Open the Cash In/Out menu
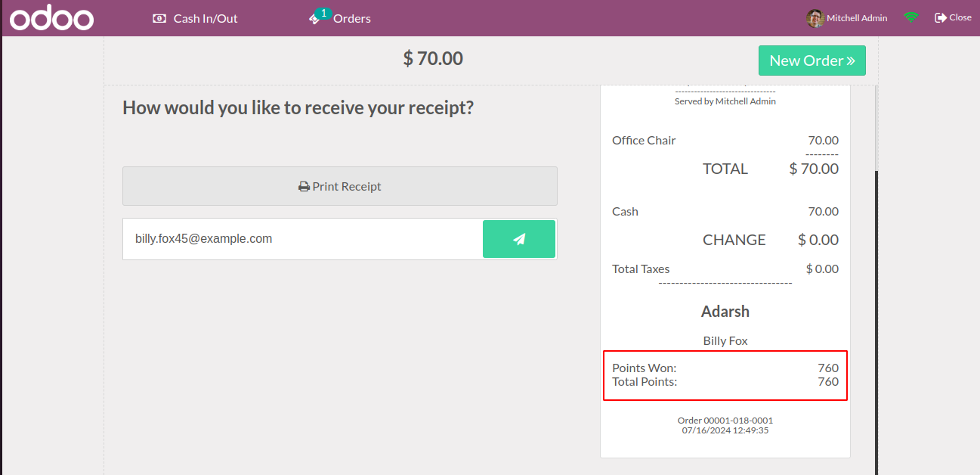Image resolution: width=980 pixels, height=475 pixels. pos(195,18)
